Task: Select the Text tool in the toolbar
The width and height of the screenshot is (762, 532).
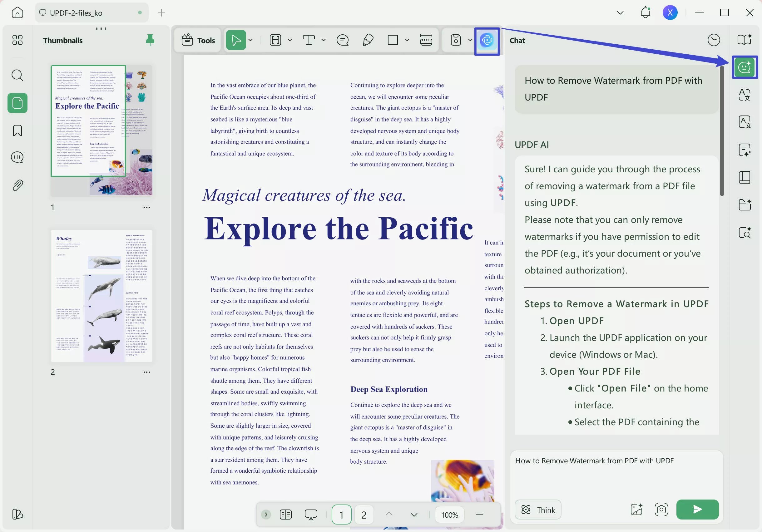Action: [x=308, y=40]
